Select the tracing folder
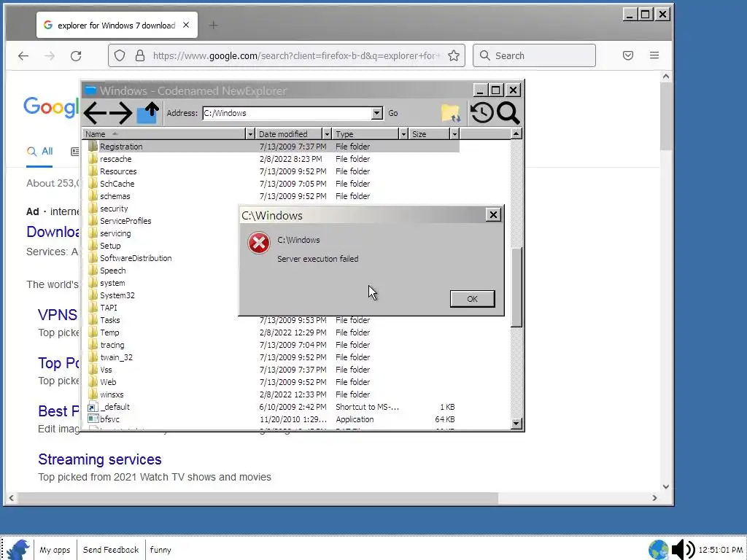Viewport: 747px width, 560px height. (x=112, y=345)
